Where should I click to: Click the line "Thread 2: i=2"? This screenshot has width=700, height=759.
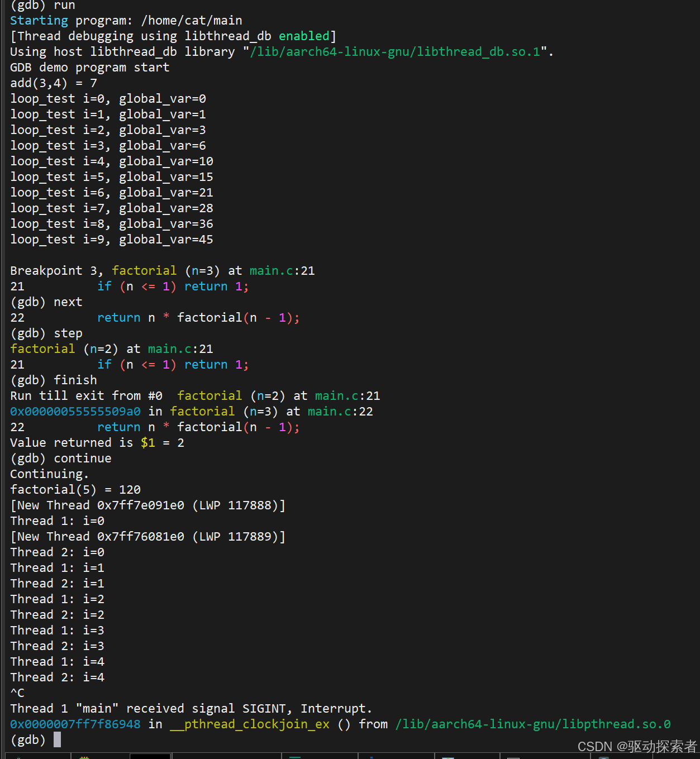[x=57, y=615]
